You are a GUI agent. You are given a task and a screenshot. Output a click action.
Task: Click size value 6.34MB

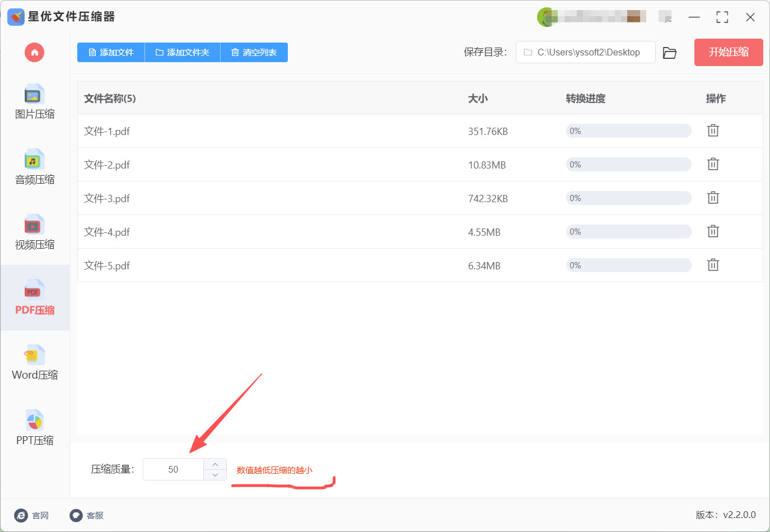(484, 266)
